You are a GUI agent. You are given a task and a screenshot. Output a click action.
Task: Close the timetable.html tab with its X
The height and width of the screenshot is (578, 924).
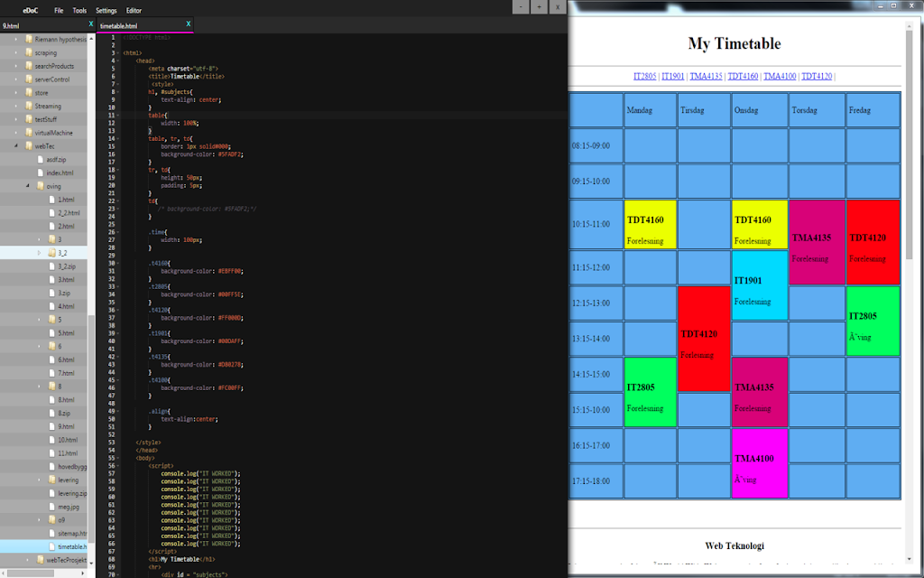189,23
